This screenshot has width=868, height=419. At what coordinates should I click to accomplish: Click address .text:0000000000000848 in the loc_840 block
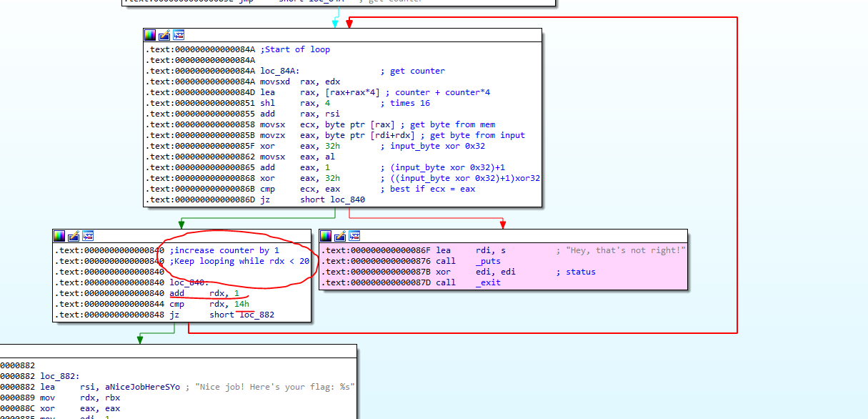110,315
